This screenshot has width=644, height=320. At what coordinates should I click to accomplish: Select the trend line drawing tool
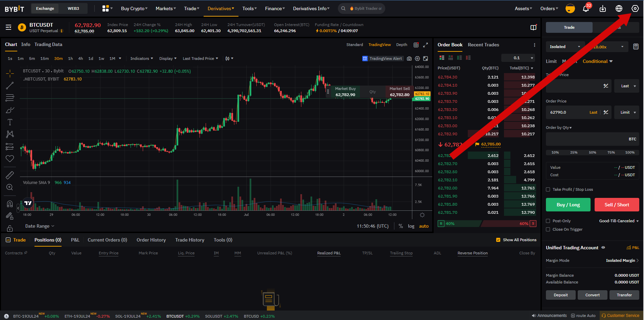point(10,86)
